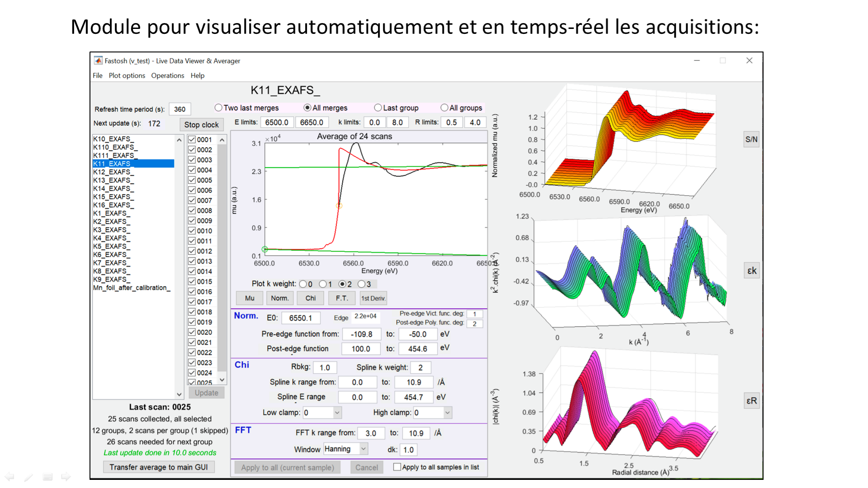Enable Apply to all samples in list
The image size is (868, 488).
click(397, 467)
